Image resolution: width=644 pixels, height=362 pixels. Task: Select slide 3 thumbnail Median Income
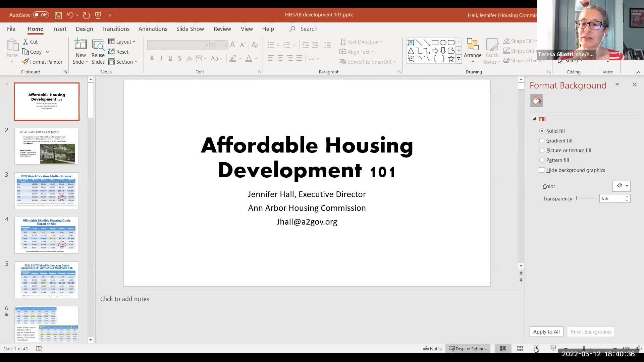coord(47,191)
